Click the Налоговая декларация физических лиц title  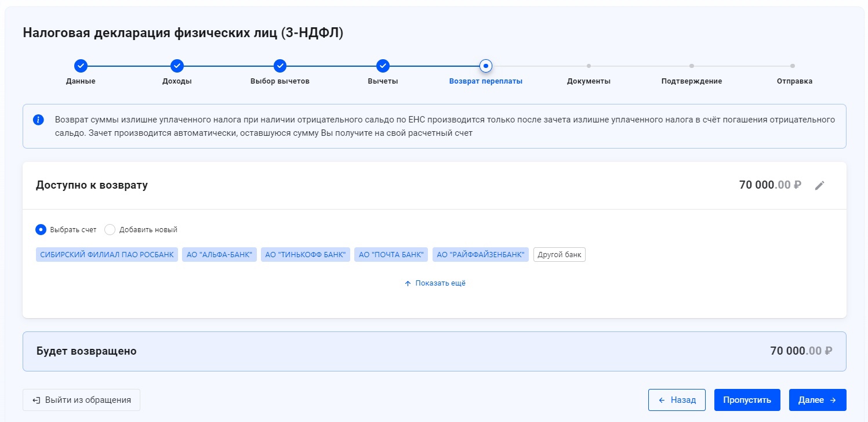(x=183, y=33)
